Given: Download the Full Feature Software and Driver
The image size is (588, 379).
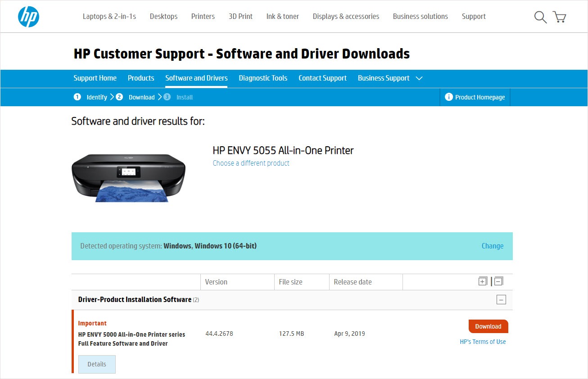Looking at the screenshot, I should click(488, 326).
